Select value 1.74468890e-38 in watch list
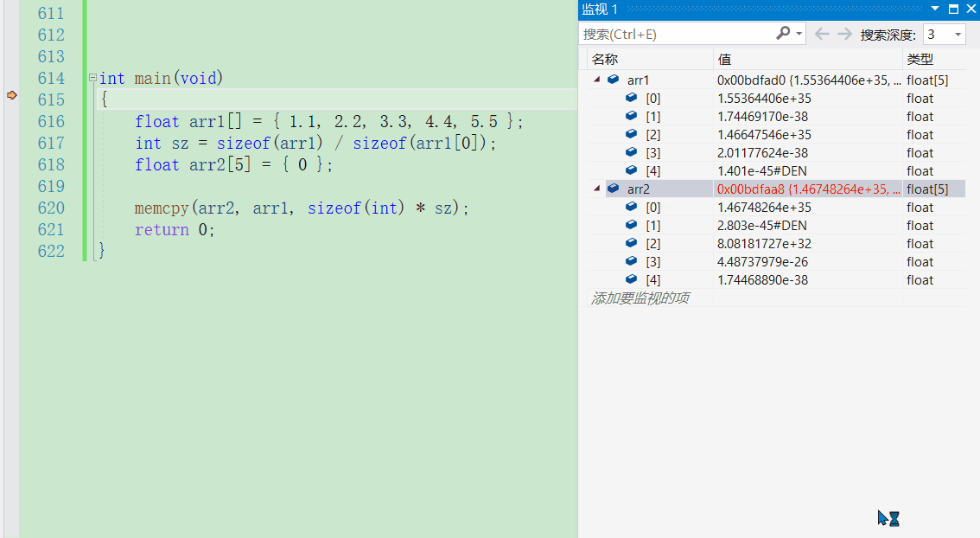This screenshot has height=538, width=980. (x=762, y=279)
